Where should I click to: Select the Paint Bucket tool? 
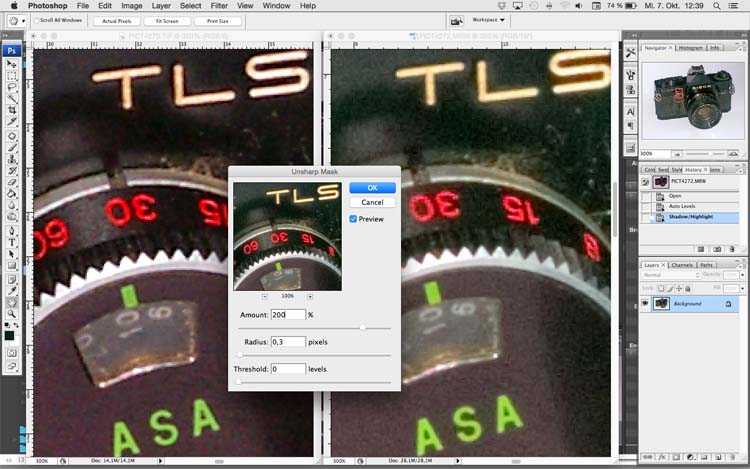[x=11, y=194]
